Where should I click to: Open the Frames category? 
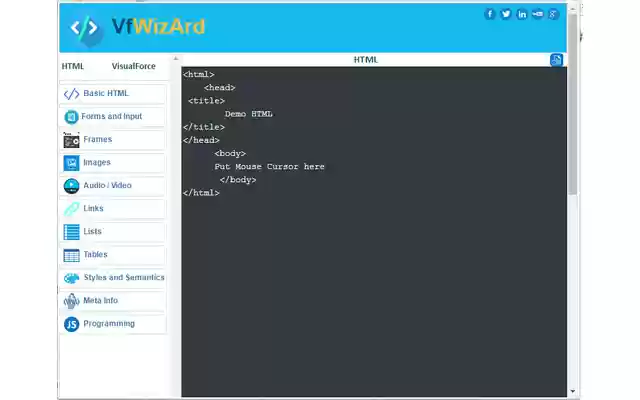(113, 140)
